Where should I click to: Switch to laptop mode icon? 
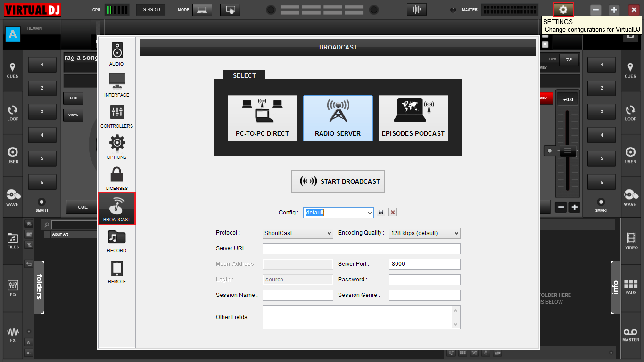(202, 9)
